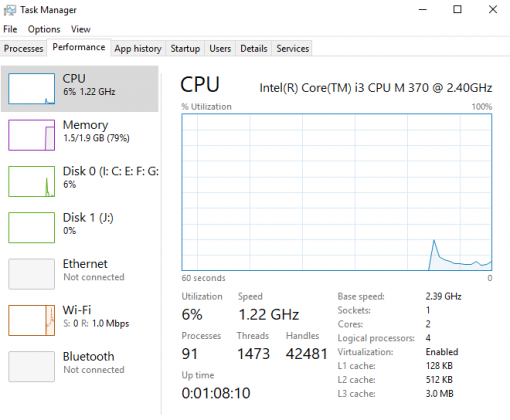510x420 pixels.
Task: Open Disk 1 (J:) graph icon
Action: (32, 228)
